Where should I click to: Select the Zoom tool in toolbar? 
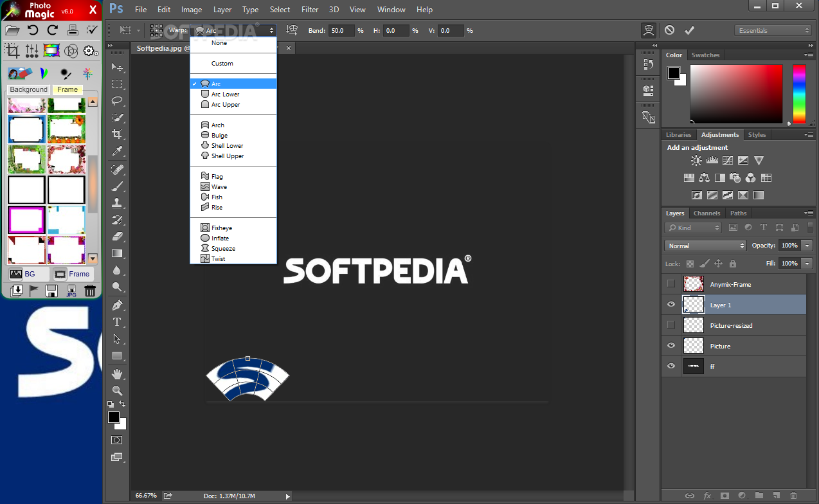coord(117,391)
